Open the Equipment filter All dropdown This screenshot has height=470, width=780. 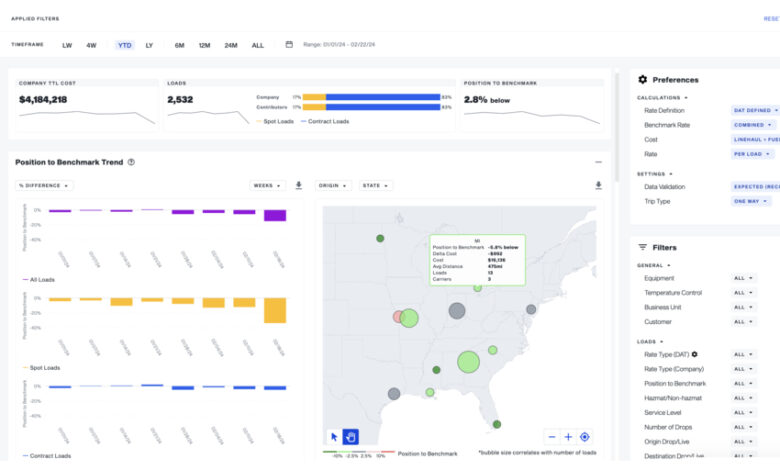point(744,278)
